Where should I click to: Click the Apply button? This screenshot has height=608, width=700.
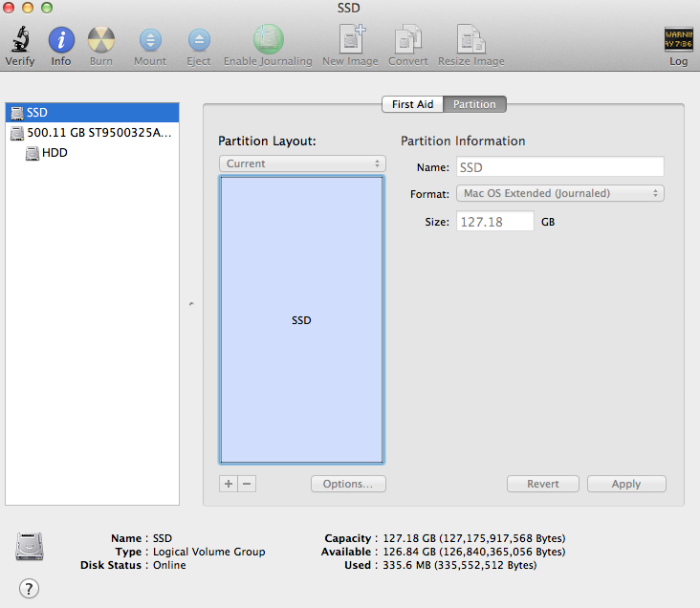(x=626, y=484)
